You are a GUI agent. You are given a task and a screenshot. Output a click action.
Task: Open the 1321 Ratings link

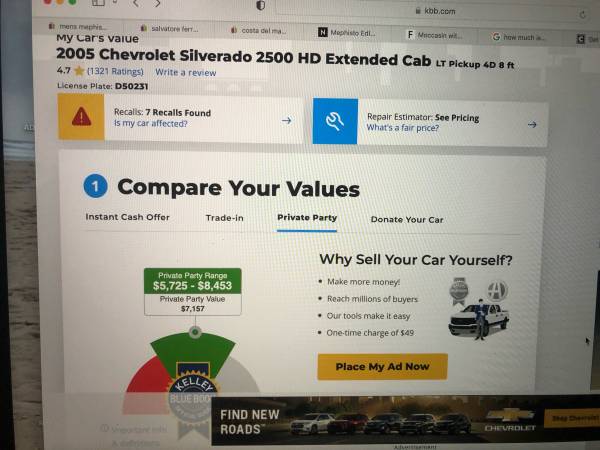pyautogui.click(x=115, y=72)
